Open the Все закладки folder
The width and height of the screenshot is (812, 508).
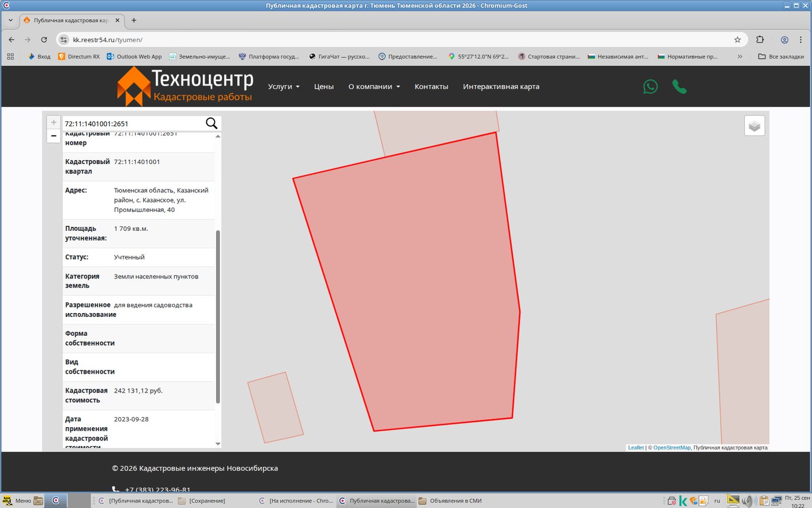(781, 56)
